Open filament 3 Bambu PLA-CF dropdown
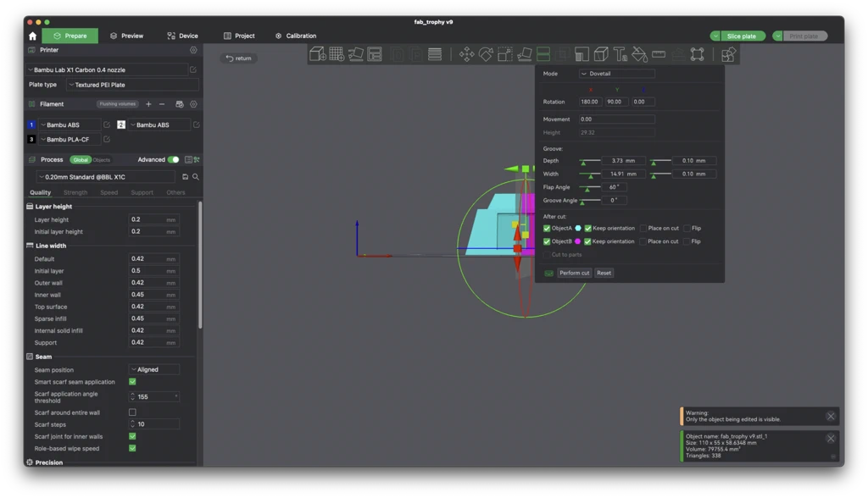 tap(70, 140)
